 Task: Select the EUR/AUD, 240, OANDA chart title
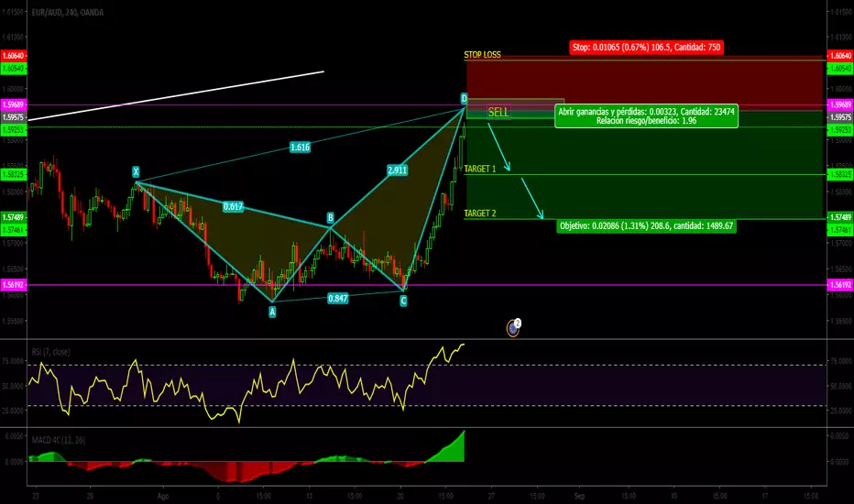click(68, 12)
